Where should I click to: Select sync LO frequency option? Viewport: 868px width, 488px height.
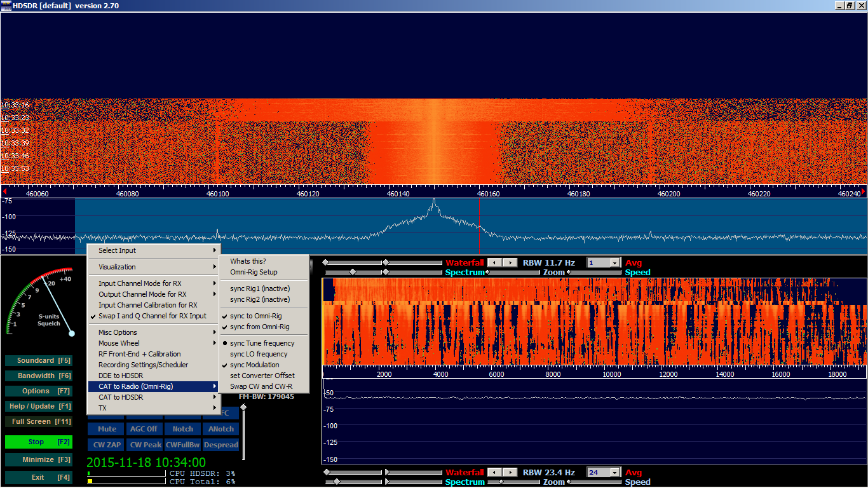tap(264, 354)
